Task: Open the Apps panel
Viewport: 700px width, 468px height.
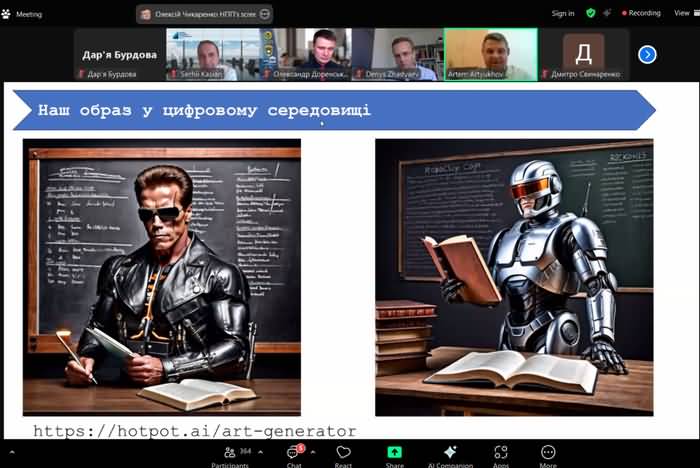Action: tap(501, 454)
